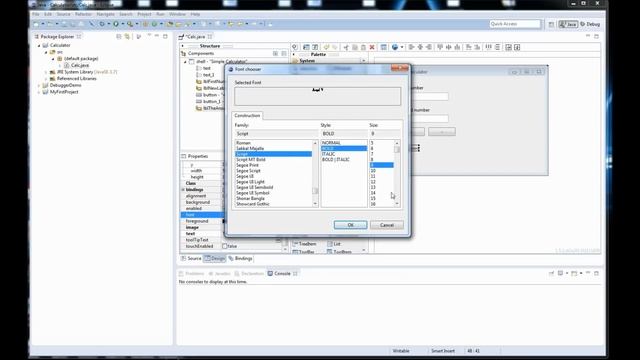Click Size list scrollbar thumb

397,150
